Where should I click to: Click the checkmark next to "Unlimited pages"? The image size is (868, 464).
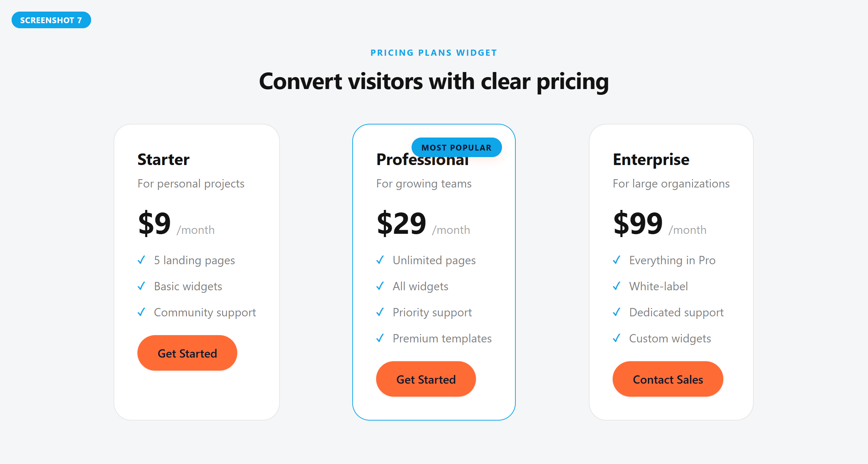[x=380, y=260]
